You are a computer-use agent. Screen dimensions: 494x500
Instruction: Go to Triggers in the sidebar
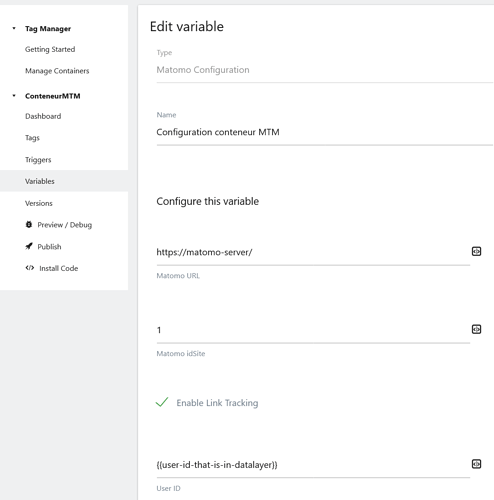(38, 160)
